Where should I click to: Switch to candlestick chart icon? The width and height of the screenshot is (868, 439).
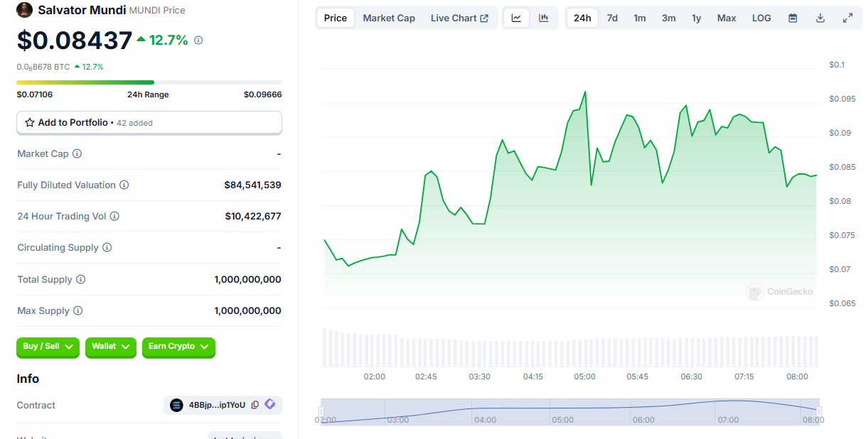click(x=544, y=18)
